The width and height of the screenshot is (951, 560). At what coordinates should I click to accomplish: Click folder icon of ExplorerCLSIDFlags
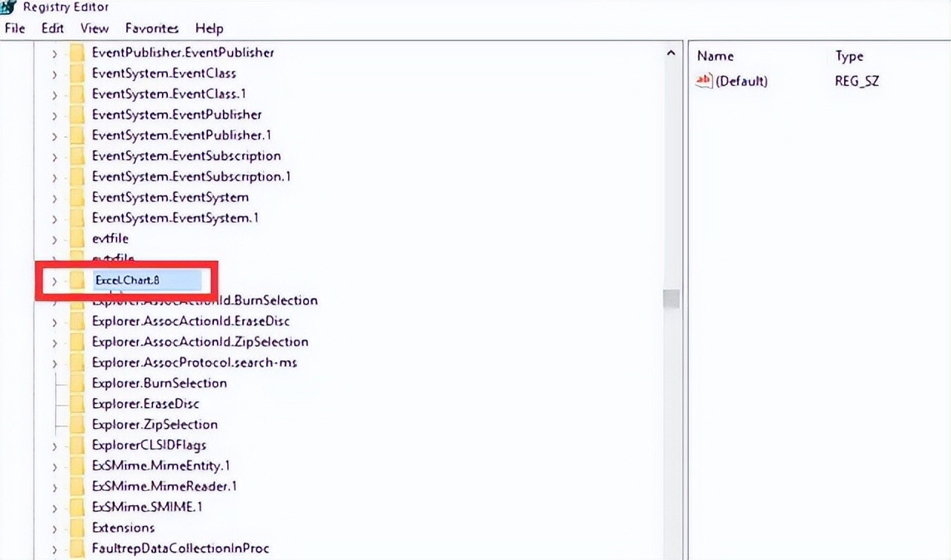pos(77,446)
